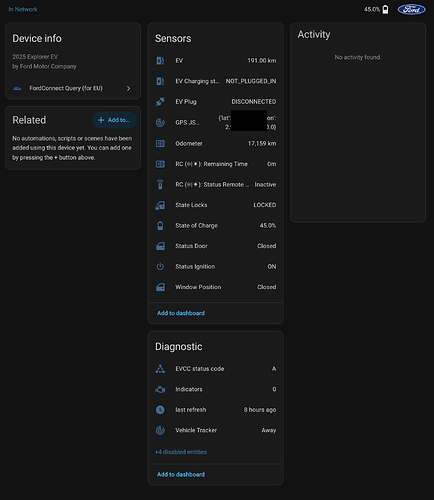Click the GPS JSON radar icon
This screenshot has width=434, height=500.
click(160, 123)
